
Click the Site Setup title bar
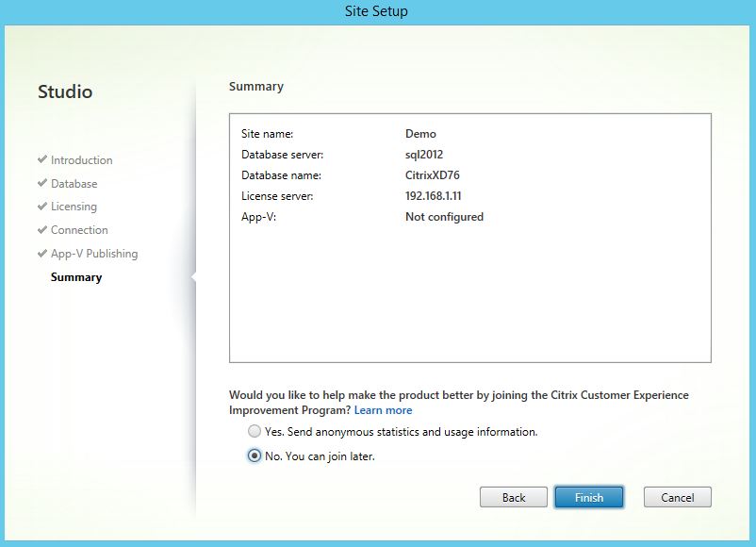(378, 11)
